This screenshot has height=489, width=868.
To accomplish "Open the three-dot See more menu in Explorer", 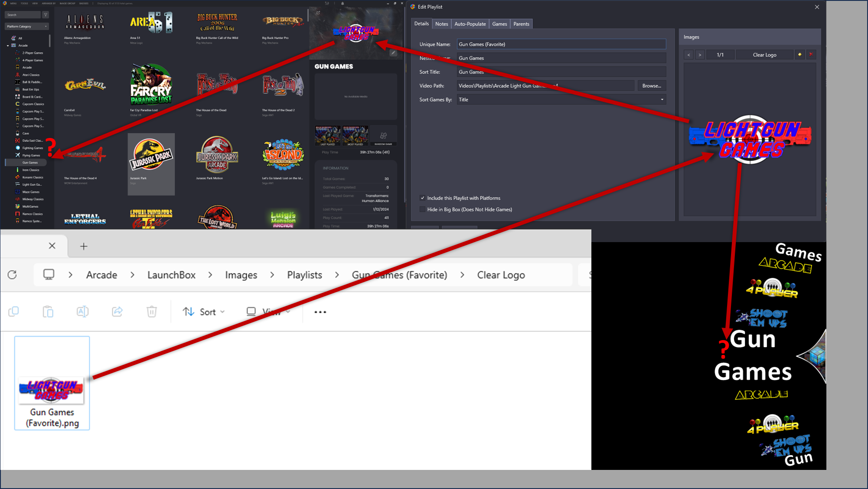I will (320, 312).
